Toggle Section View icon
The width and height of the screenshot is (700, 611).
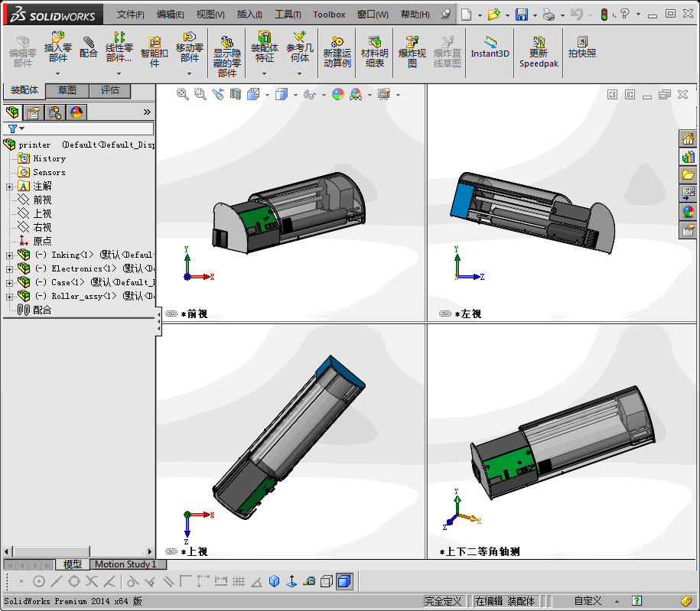(236, 94)
